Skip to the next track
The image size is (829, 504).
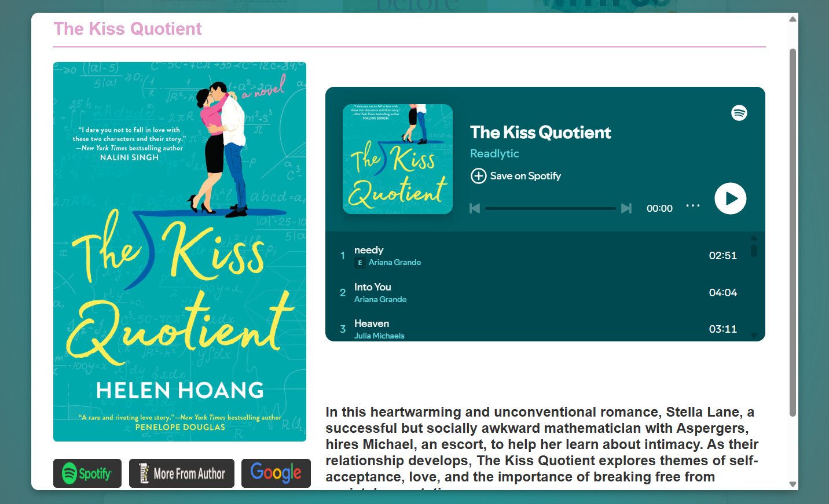pos(626,208)
